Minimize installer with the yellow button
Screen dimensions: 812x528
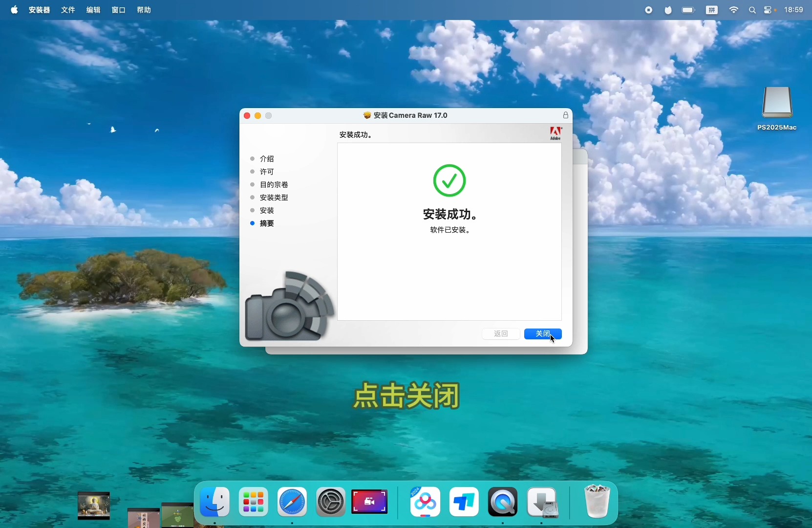258,116
